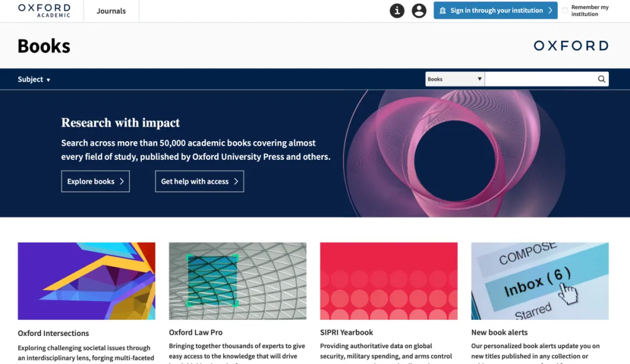Open the user account icon
The width and height of the screenshot is (630, 364).
pos(419,11)
